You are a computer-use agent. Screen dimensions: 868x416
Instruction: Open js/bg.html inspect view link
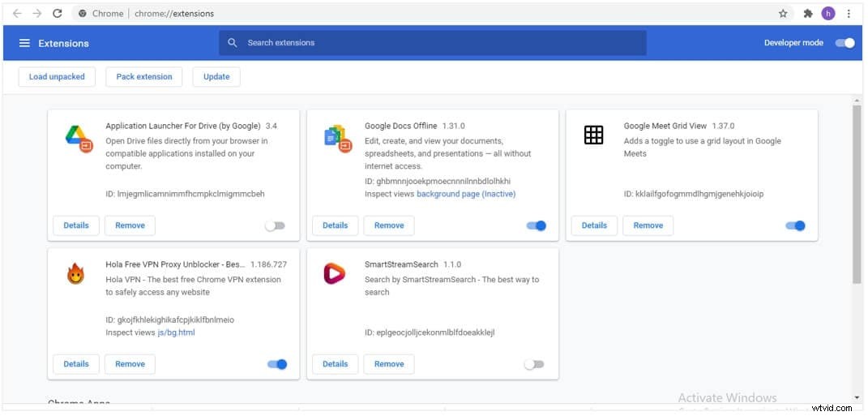click(x=176, y=332)
